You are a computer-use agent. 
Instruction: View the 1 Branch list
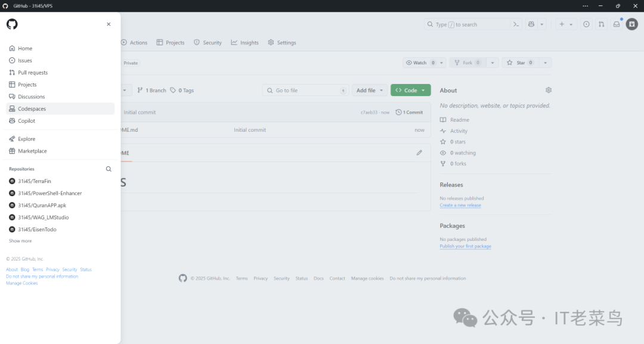tap(151, 90)
